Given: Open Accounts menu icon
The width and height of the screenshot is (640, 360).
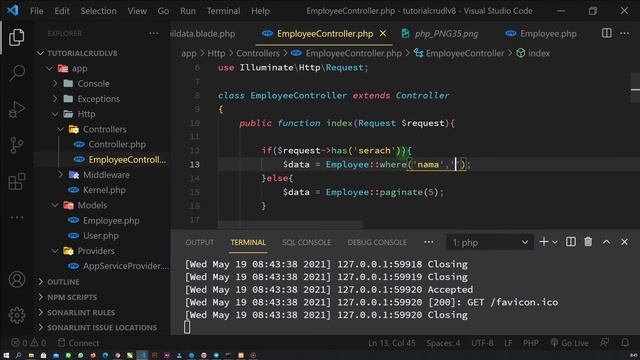Looking at the screenshot, I should click(16, 280).
